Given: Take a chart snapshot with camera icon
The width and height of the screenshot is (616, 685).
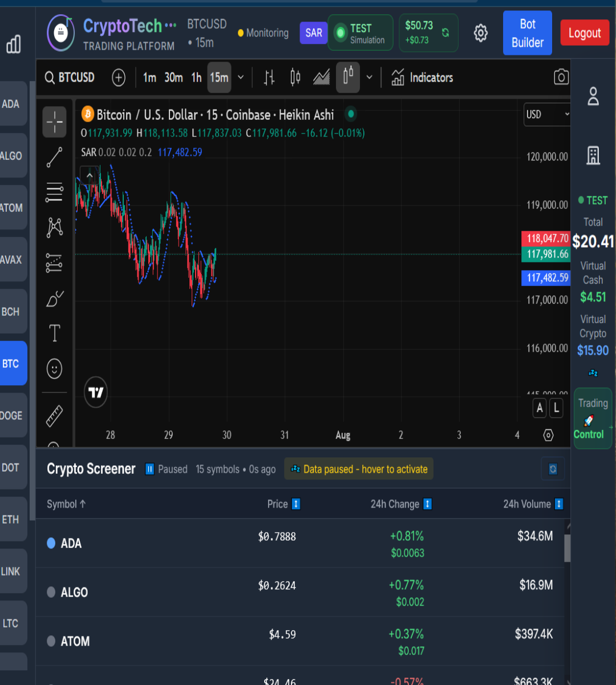Looking at the screenshot, I should [561, 78].
